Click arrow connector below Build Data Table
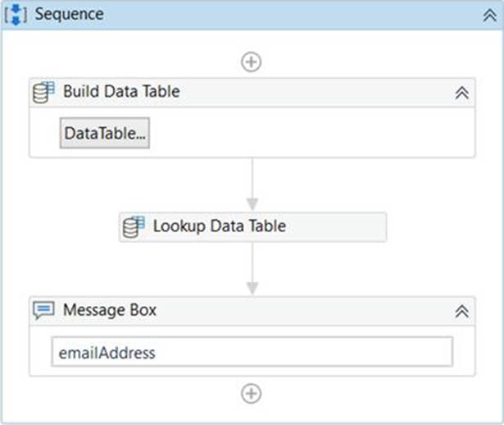Image resolution: width=504 pixels, height=425 pixels. coord(252,185)
